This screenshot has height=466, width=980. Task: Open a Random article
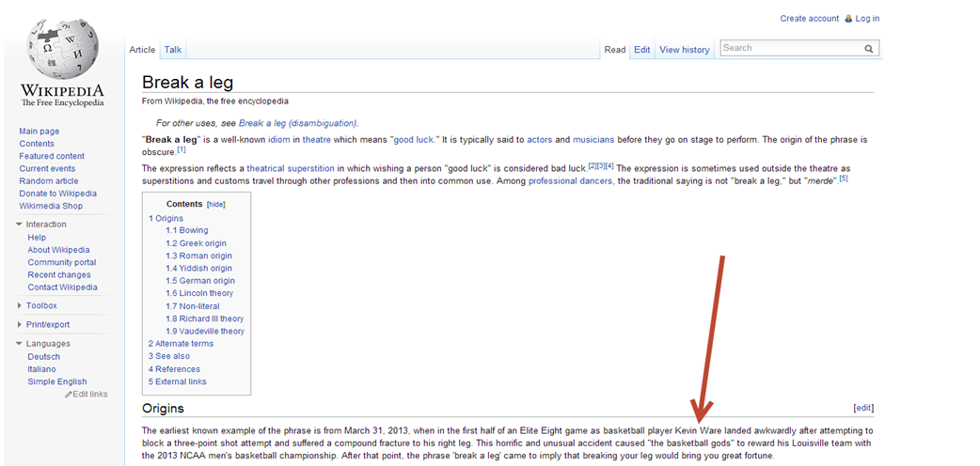(x=49, y=181)
